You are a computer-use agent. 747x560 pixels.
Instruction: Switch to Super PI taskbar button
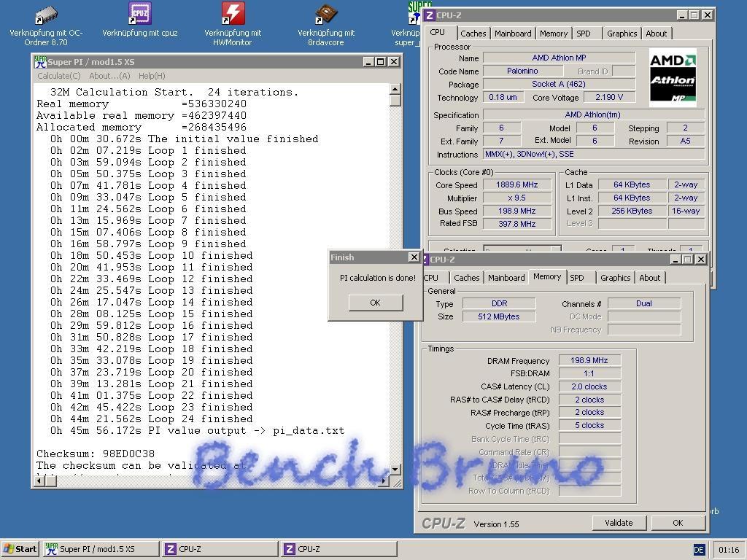tap(101, 549)
